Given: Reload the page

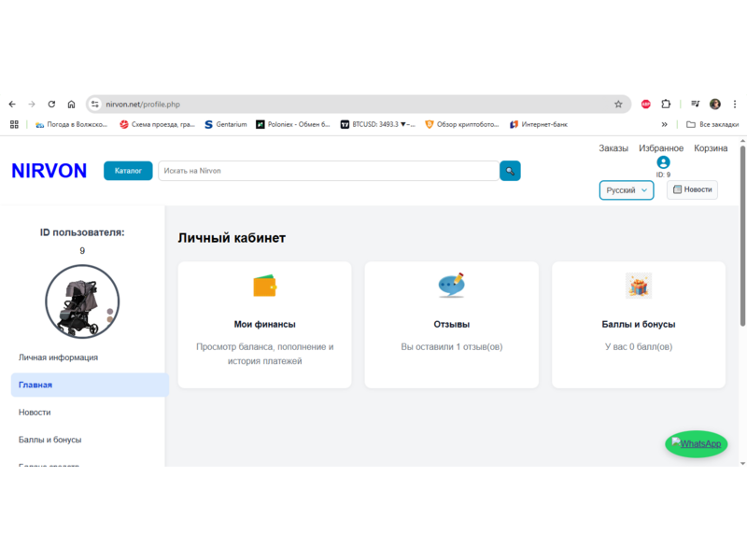Looking at the screenshot, I should point(51,105).
